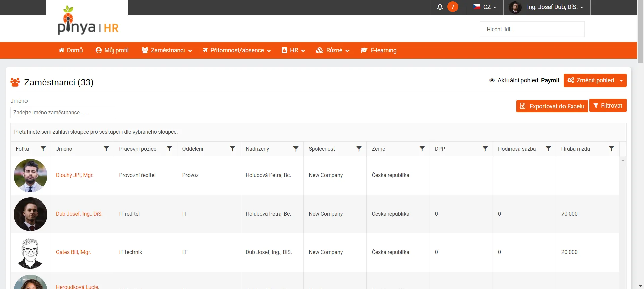Sort by the Jméno column header
The image size is (644, 289).
point(64,149)
